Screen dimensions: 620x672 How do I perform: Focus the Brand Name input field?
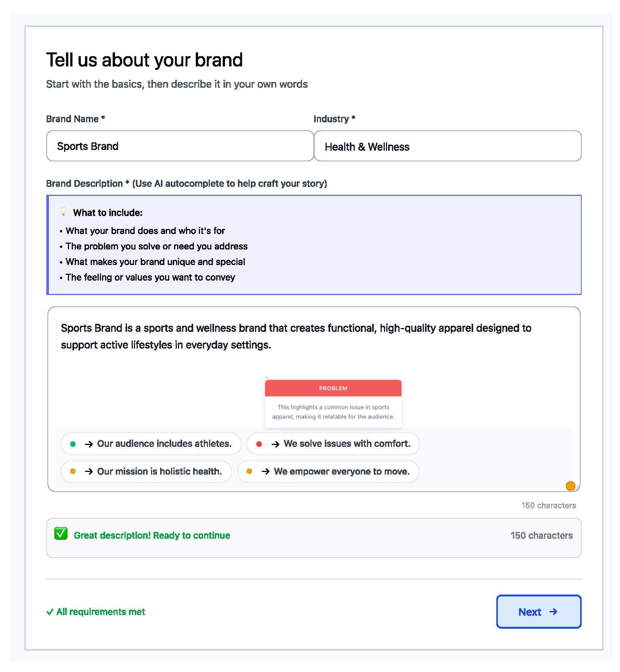[180, 146]
